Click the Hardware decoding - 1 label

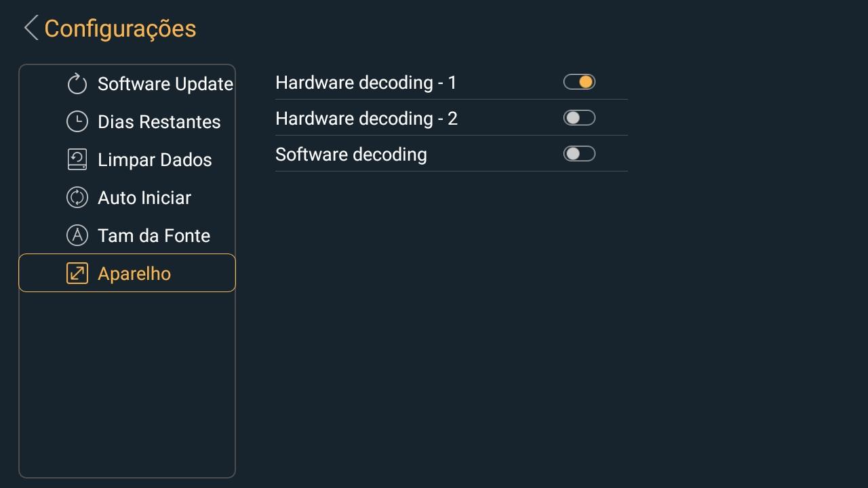(366, 83)
